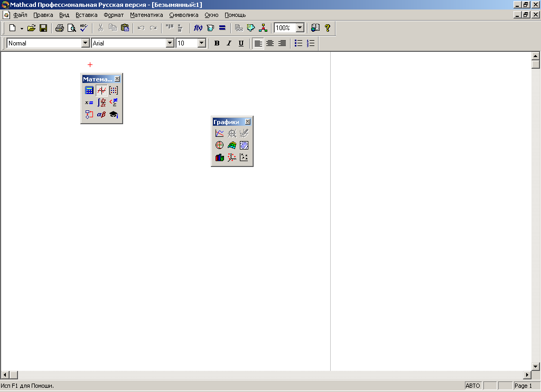Open the font size 10 dropdown
541x392 pixels.
click(202, 43)
